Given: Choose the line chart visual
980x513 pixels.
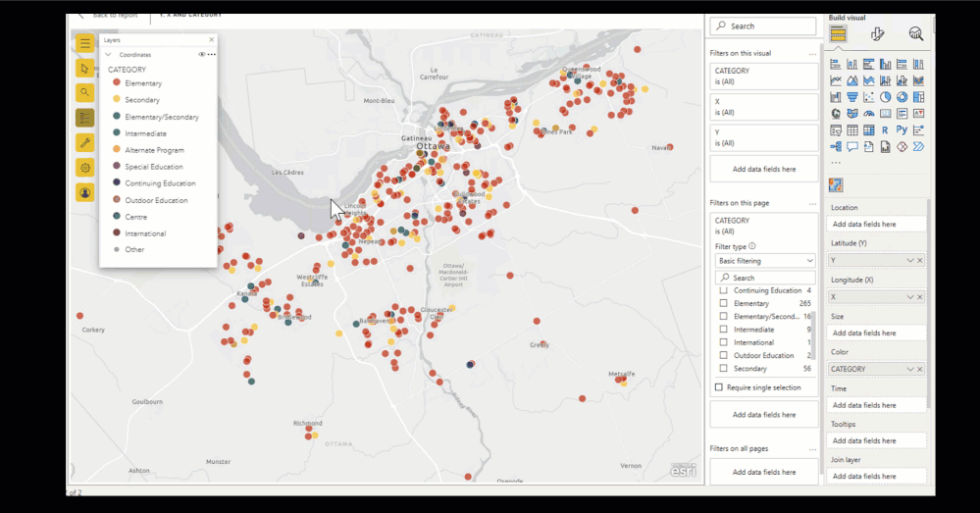Looking at the screenshot, I should click(x=836, y=80).
